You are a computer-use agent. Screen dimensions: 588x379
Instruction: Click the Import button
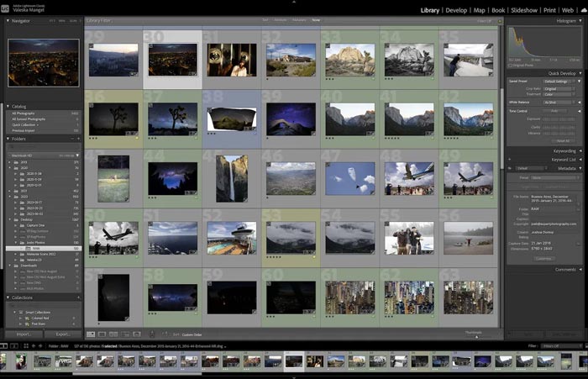coord(24,334)
